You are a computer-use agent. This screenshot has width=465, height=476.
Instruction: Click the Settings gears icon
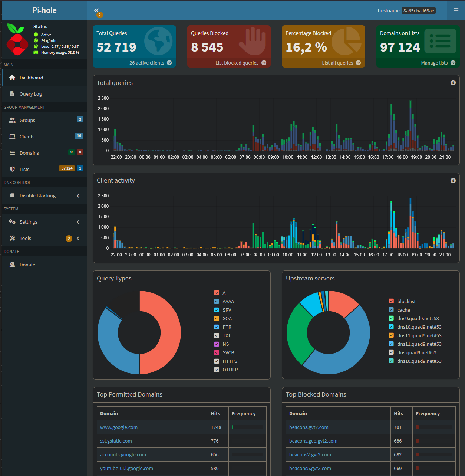coord(12,222)
